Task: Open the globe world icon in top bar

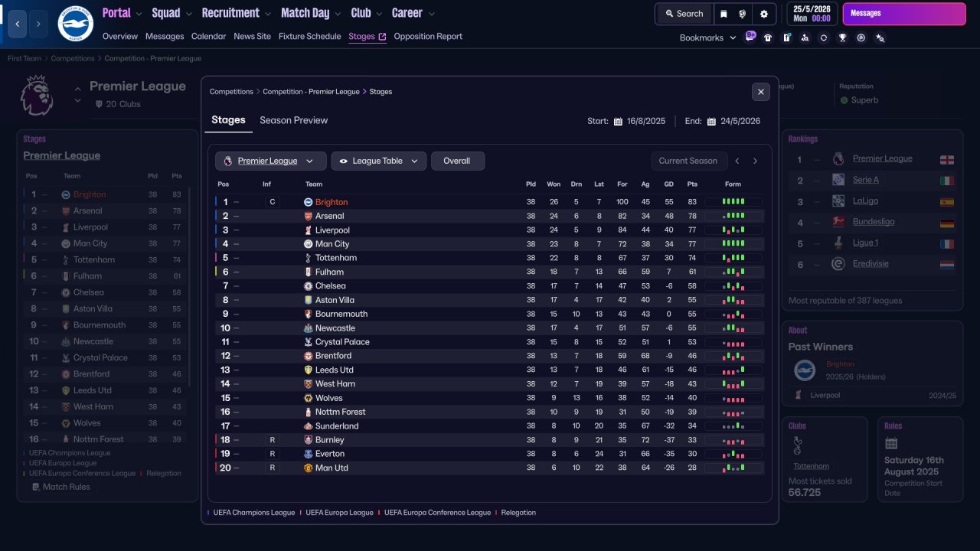Action: [x=743, y=14]
